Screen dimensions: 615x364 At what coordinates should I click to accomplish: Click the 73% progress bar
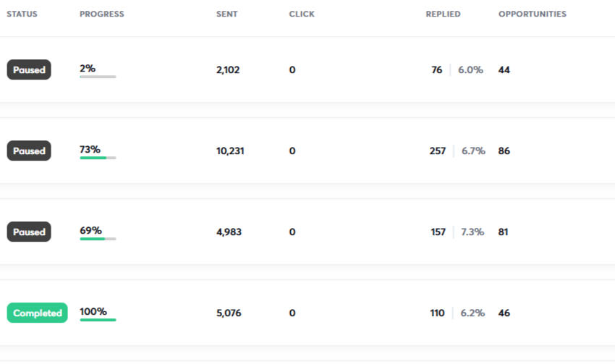tap(98, 157)
